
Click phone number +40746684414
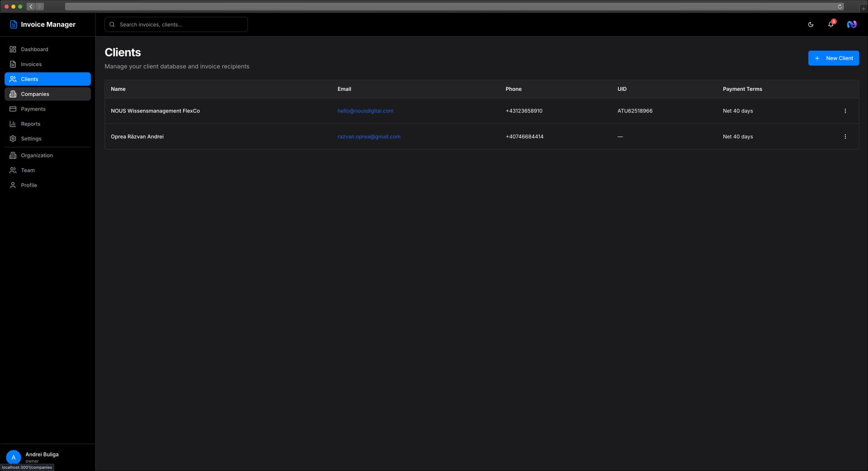coord(524,137)
